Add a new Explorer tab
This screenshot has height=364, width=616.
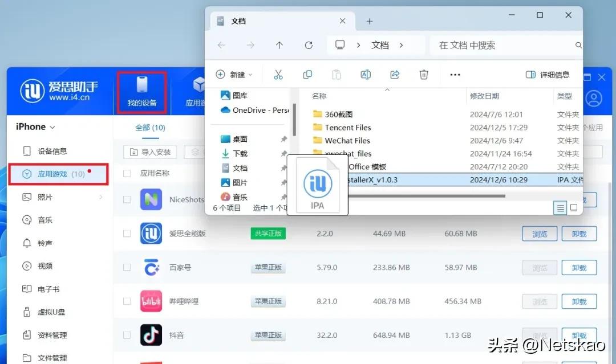click(x=369, y=21)
